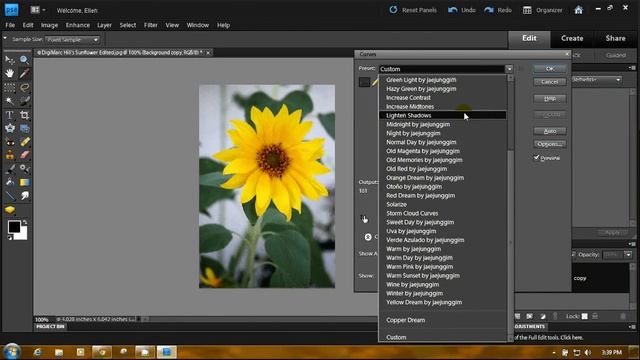Screen dimensions: 640x360
Task: Open the Sample Size dropdown
Action: pos(72,40)
